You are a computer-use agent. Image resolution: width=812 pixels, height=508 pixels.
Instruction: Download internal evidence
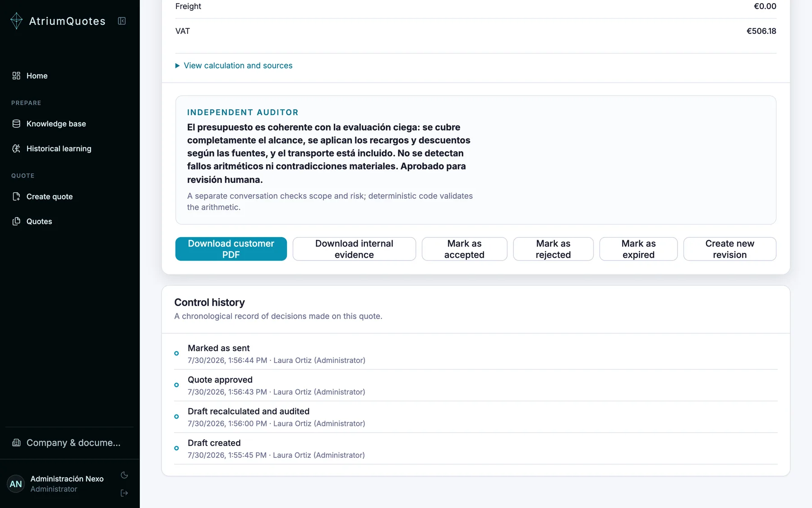354,249
